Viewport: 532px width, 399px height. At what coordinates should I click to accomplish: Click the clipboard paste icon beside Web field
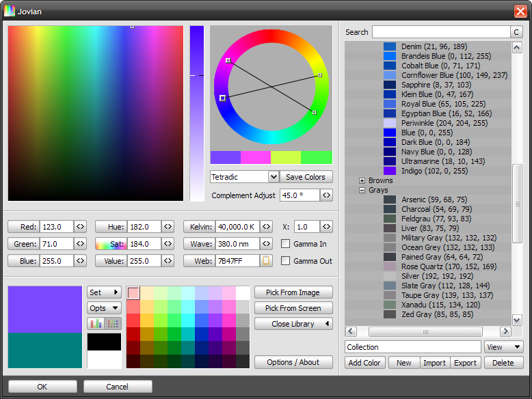click(x=266, y=261)
